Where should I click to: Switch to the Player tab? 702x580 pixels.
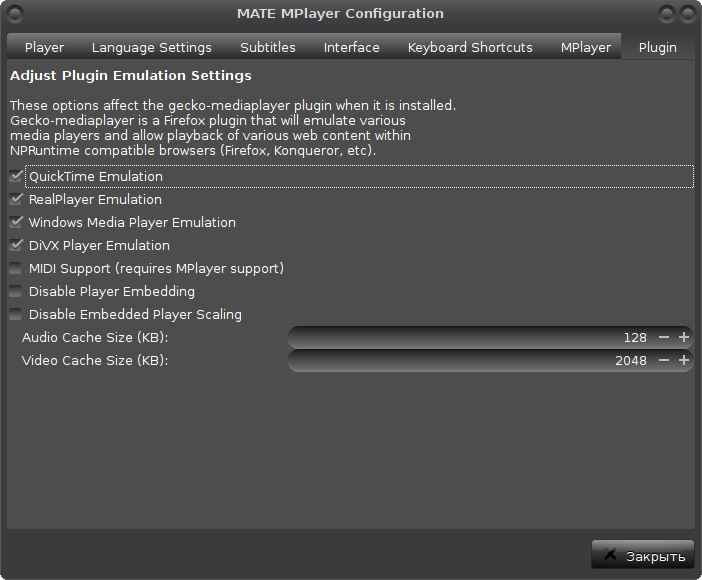[x=44, y=47]
